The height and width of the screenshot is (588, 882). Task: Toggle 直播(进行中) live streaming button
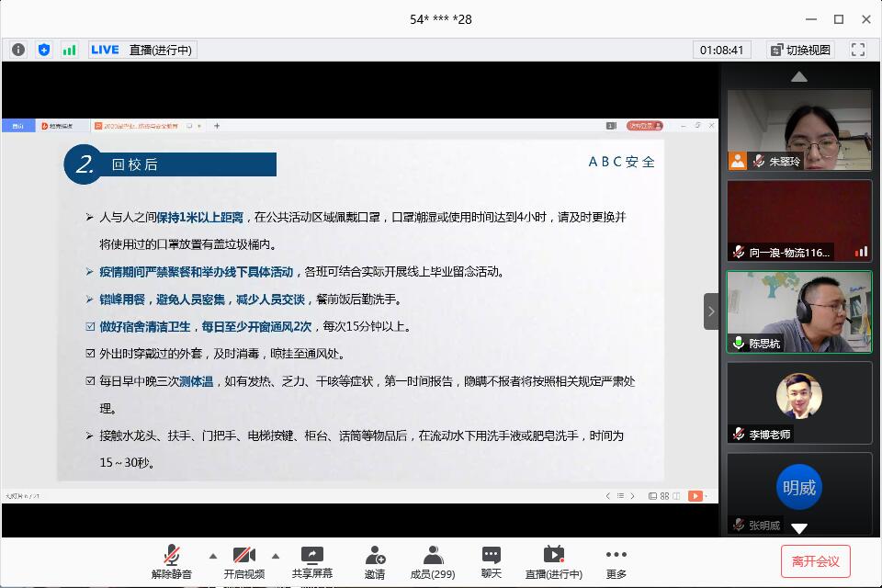click(553, 561)
